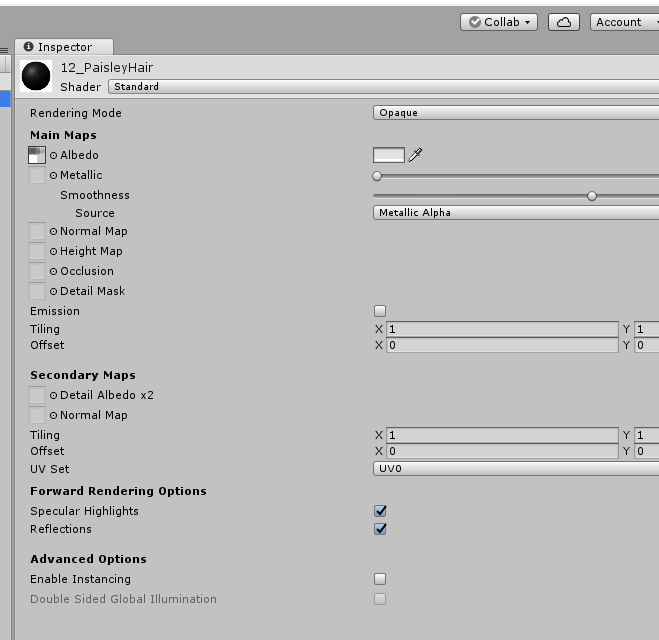The width and height of the screenshot is (659, 640).
Task: Uncheck the Reflections checkbox
Action: 380,529
